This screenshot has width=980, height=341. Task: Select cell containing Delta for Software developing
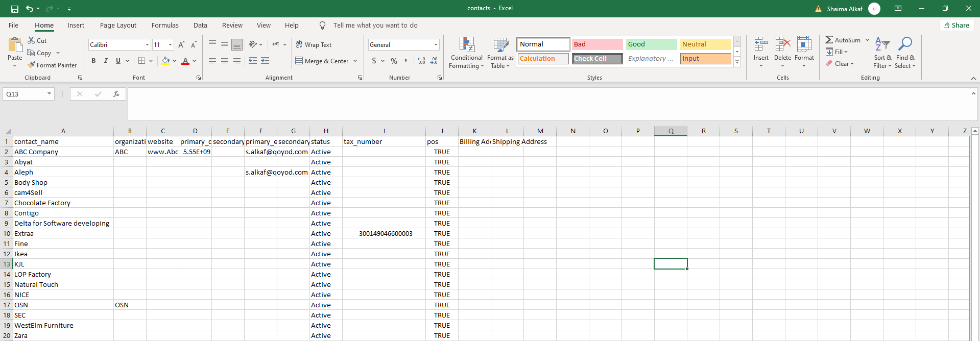tap(62, 224)
